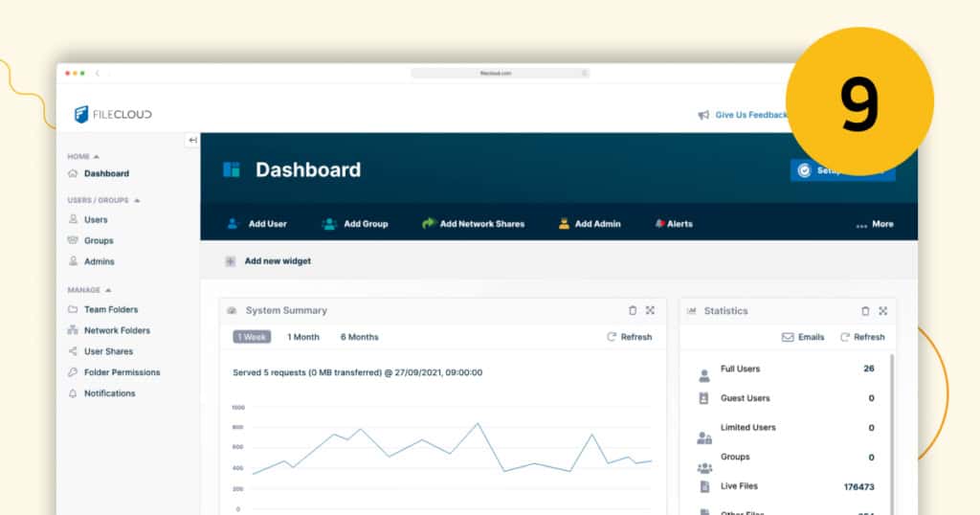
Task: Refresh the System Summary widget
Action: (x=629, y=337)
